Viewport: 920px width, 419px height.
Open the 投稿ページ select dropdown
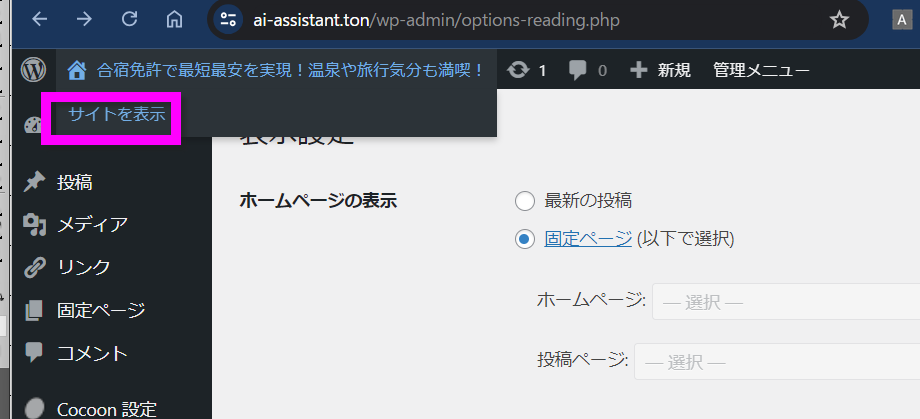pyautogui.click(x=776, y=361)
